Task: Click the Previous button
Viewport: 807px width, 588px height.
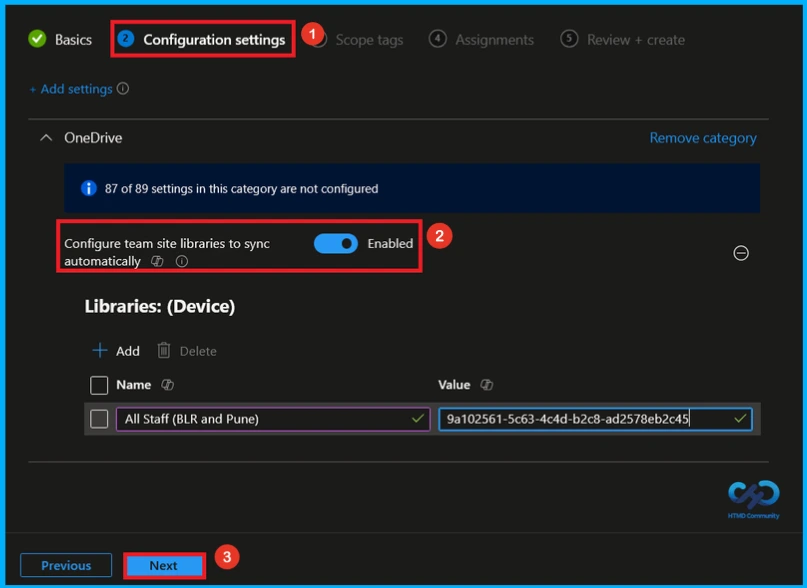Action: click(66, 565)
